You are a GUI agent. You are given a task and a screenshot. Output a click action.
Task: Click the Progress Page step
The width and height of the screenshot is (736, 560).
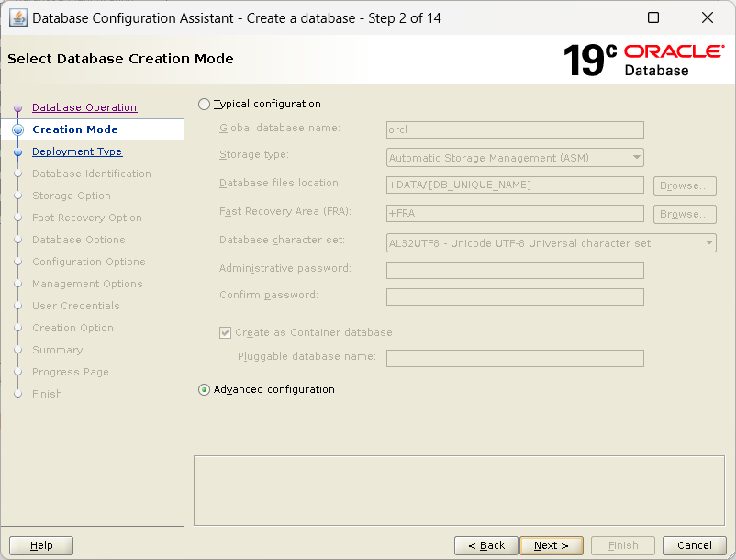(71, 372)
